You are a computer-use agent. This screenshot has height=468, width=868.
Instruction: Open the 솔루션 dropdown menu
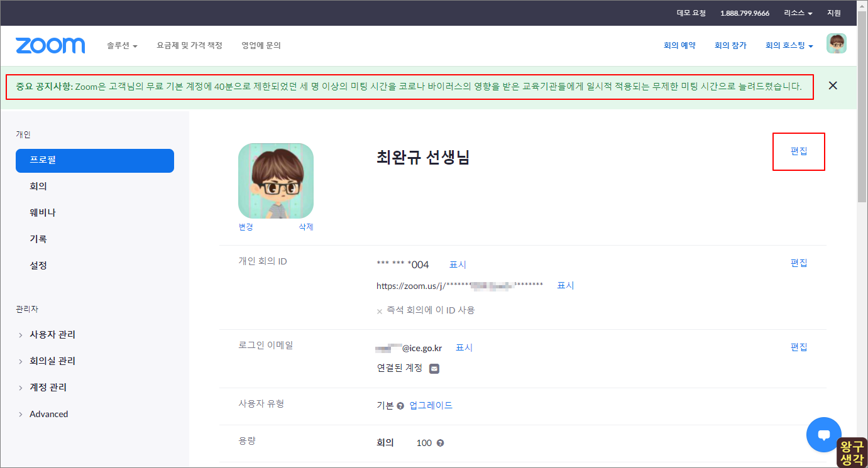pos(122,46)
